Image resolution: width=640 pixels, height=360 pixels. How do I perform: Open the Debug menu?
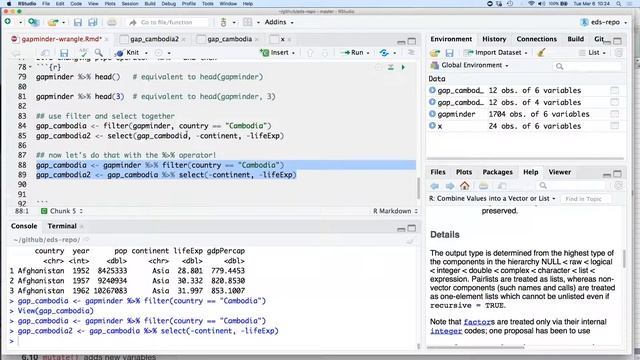(169, 4)
